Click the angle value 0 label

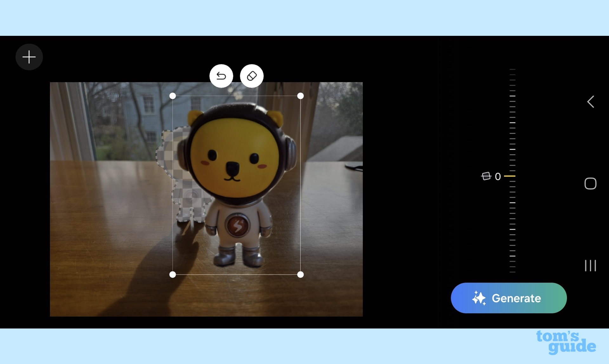coord(498,176)
